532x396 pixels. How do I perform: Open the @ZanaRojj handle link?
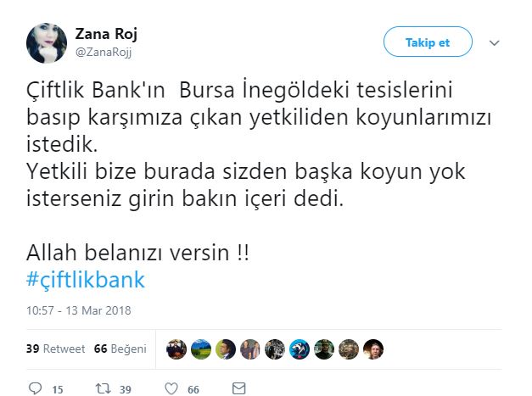coord(104,53)
